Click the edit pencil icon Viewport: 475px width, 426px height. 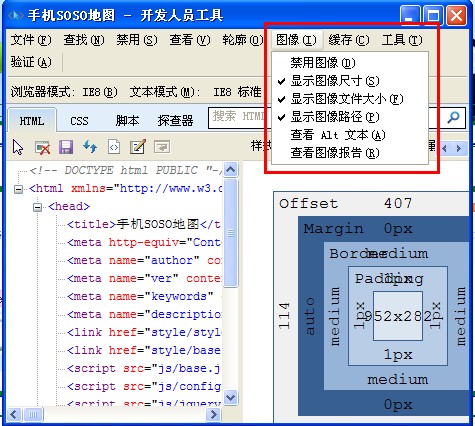click(x=138, y=147)
